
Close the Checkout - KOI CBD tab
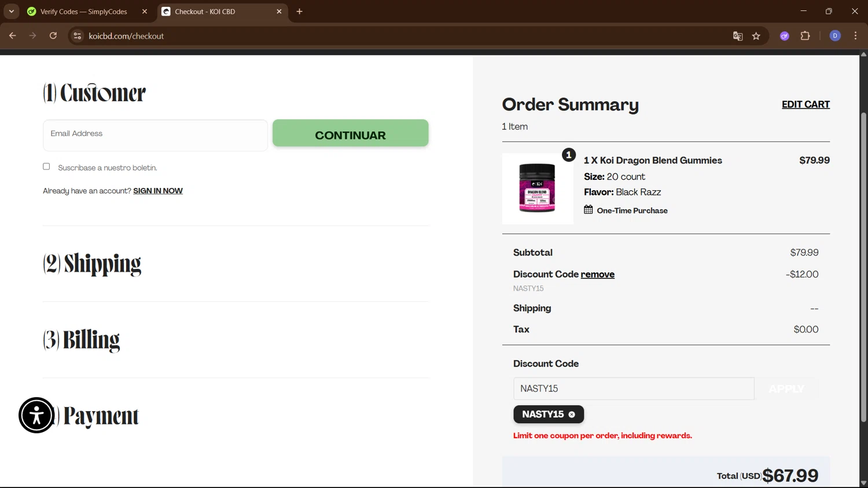tap(279, 12)
